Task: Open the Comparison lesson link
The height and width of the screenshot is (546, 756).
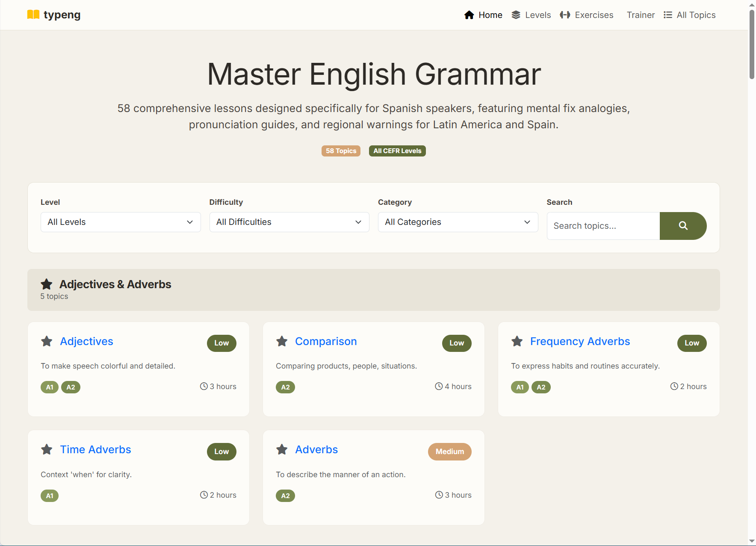Action: [x=326, y=341]
